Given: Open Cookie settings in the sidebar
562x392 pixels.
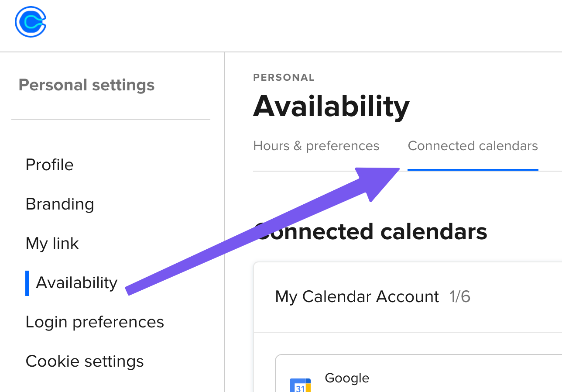Looking at the screenshot, I should (x=85, y=361).
